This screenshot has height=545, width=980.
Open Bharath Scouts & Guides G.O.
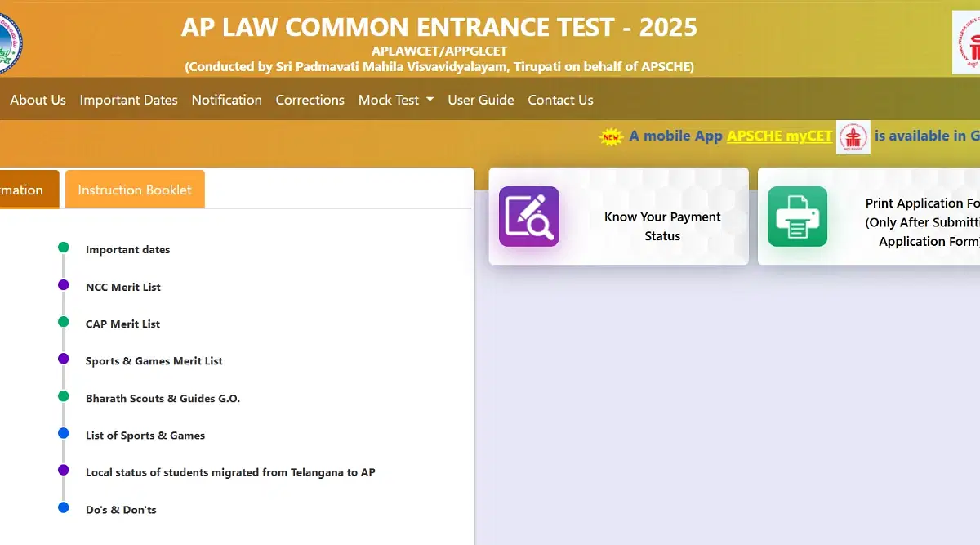163,399
